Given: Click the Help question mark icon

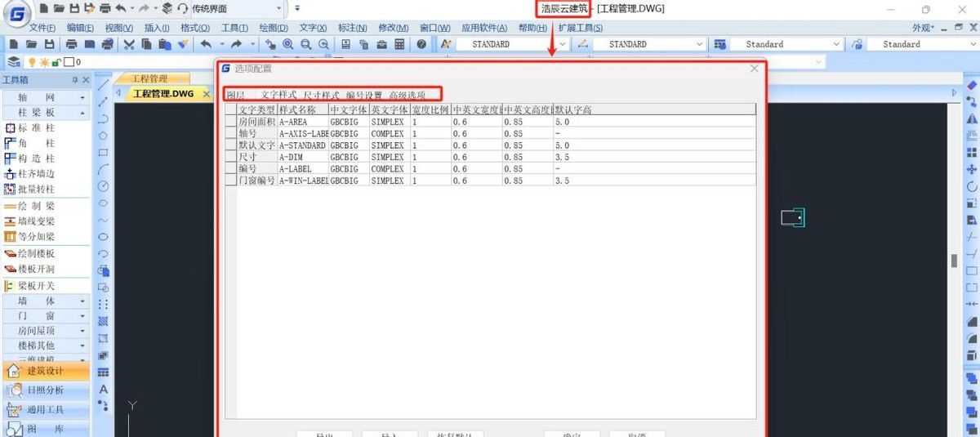Looking at the screenshot, I should coord(421,44).
